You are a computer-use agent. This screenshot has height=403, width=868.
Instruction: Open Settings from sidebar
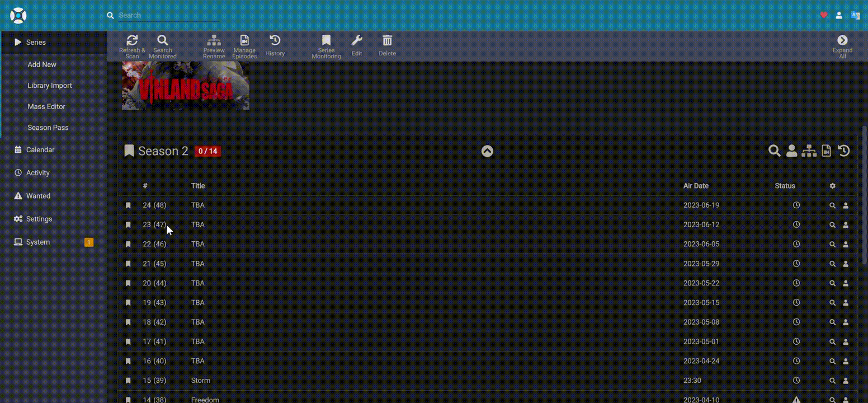click(39, 219)
